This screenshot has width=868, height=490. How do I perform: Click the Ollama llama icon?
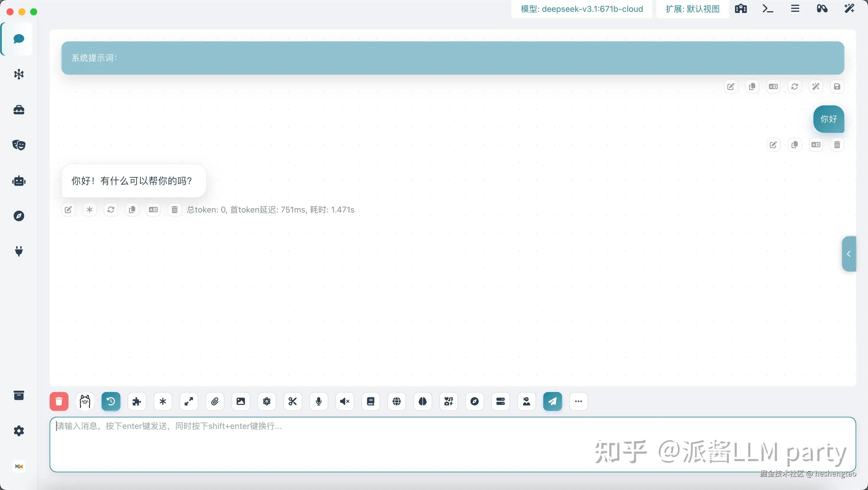click(x=85, y=401)
